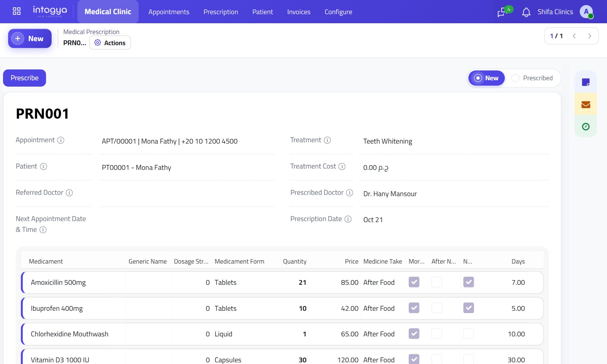
Task: Click info icon next to Patient label
Action: pyautogui.click(x=44, y=166)
